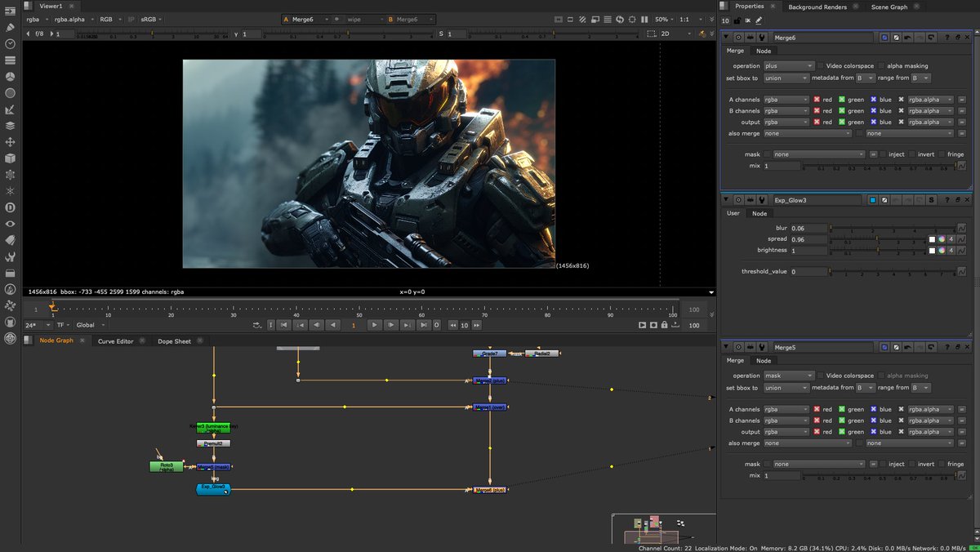Click the Properties panel lock icon
980x552 pixels.
point(737,20)
